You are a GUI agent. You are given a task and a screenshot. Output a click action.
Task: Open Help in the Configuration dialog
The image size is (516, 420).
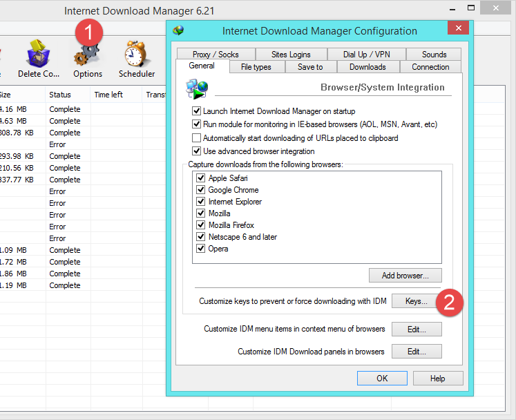(x=438, y=378)
